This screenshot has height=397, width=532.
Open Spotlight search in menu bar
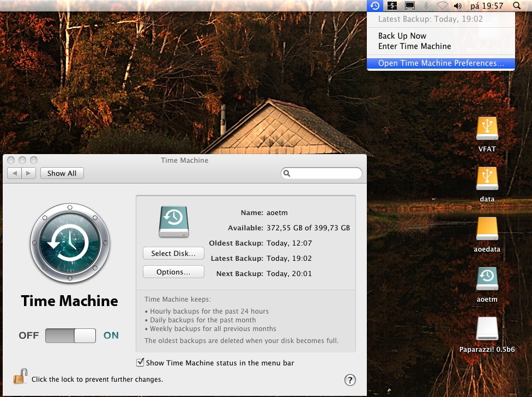[x=516, y=6]
